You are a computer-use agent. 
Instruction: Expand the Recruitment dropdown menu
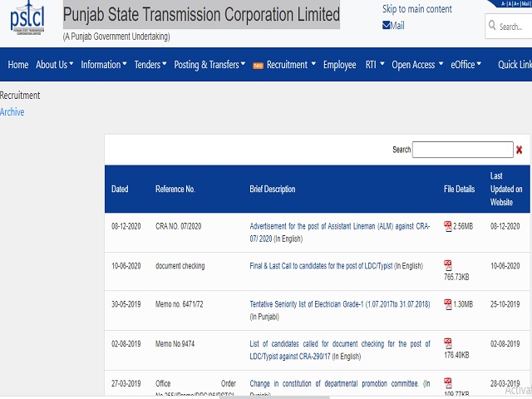(x=291, y=65)
